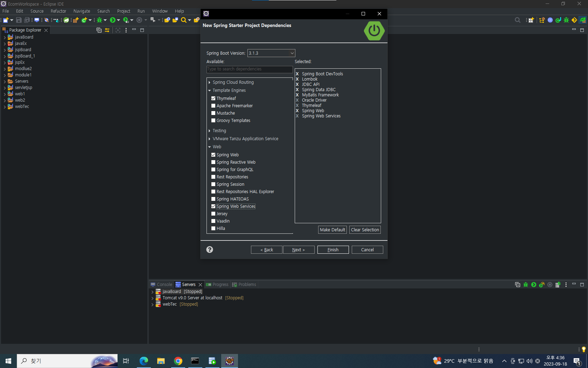Toggle Link with Editor in Package Explorer

point(107,30)
